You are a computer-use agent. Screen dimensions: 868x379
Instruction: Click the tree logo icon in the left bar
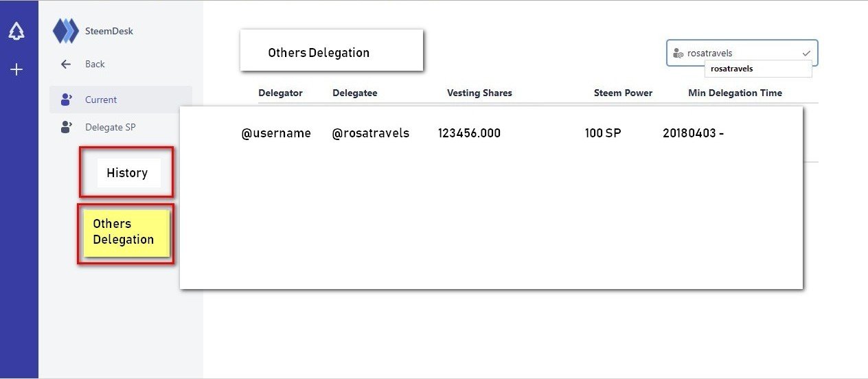click(16, 31)
